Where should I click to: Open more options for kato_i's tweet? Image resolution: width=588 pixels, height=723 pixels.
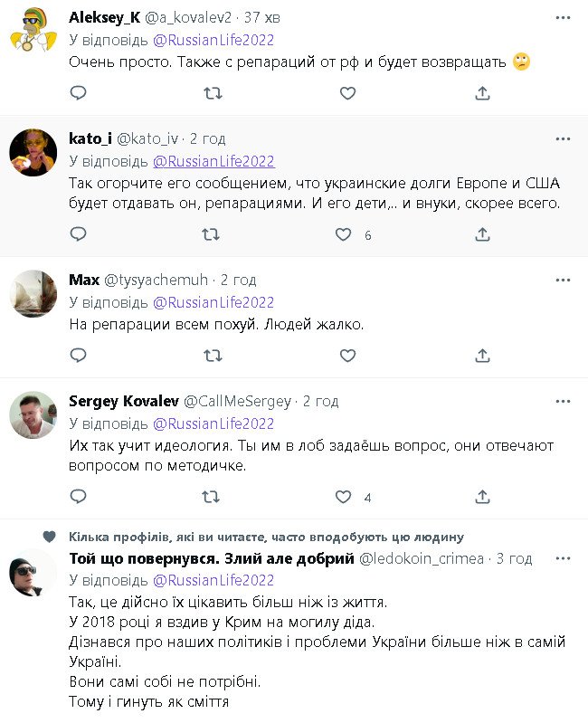(x=563, y=138)
